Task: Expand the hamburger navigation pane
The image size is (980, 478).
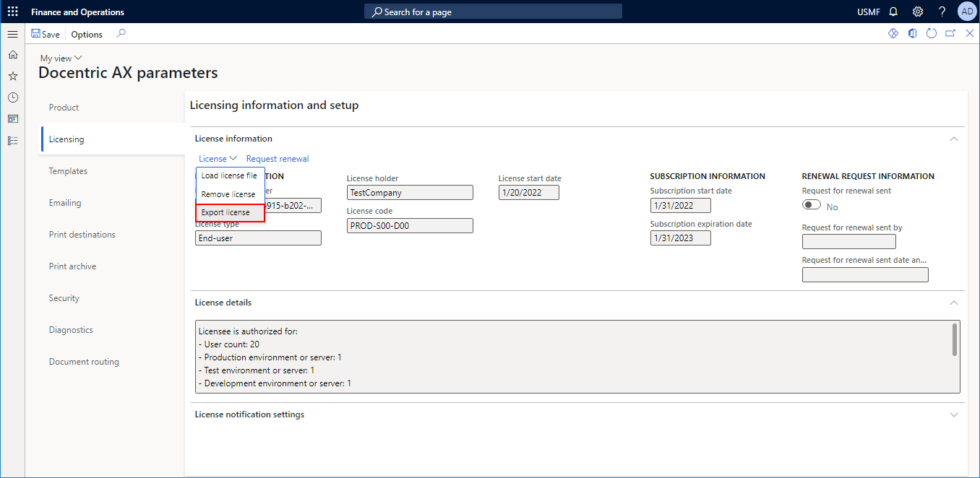Action: point(12,34)
